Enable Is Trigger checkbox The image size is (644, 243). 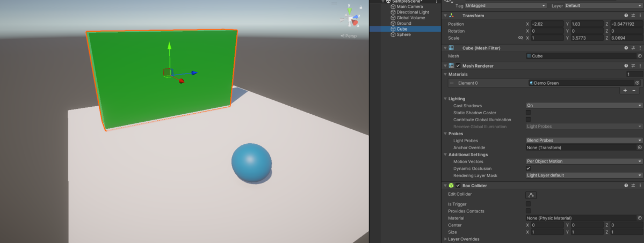(x=528, y=204)
